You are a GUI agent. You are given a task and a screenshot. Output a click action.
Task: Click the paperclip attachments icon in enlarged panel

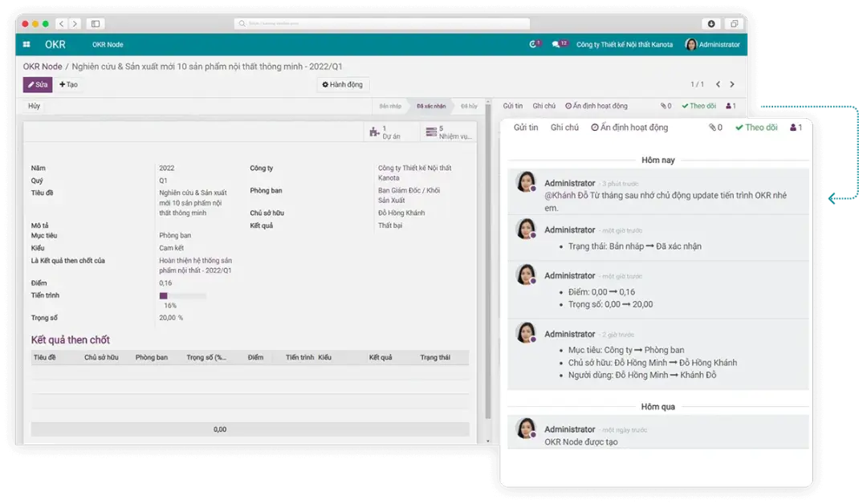(715, 128)
